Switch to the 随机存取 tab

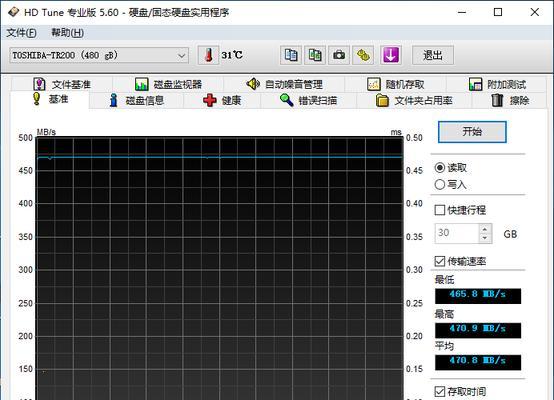395,84
